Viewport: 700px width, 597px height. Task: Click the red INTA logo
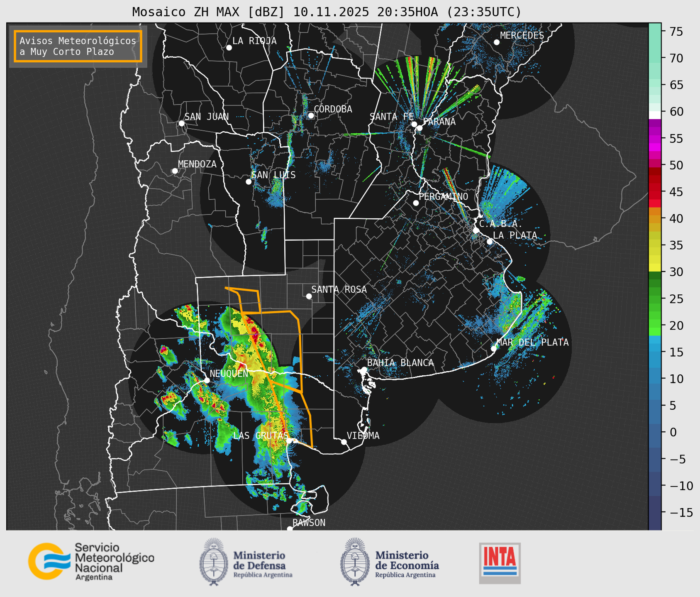coord(500,563)
